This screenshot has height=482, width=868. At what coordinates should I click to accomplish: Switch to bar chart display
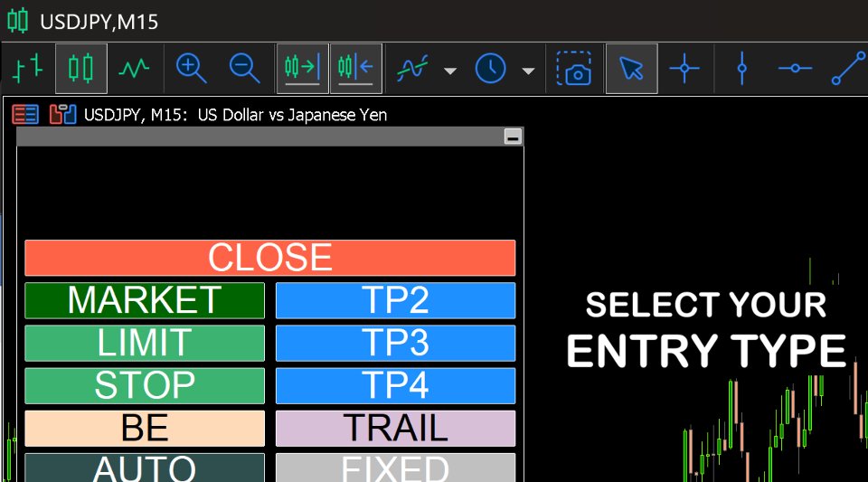click(x=28, y=69)
